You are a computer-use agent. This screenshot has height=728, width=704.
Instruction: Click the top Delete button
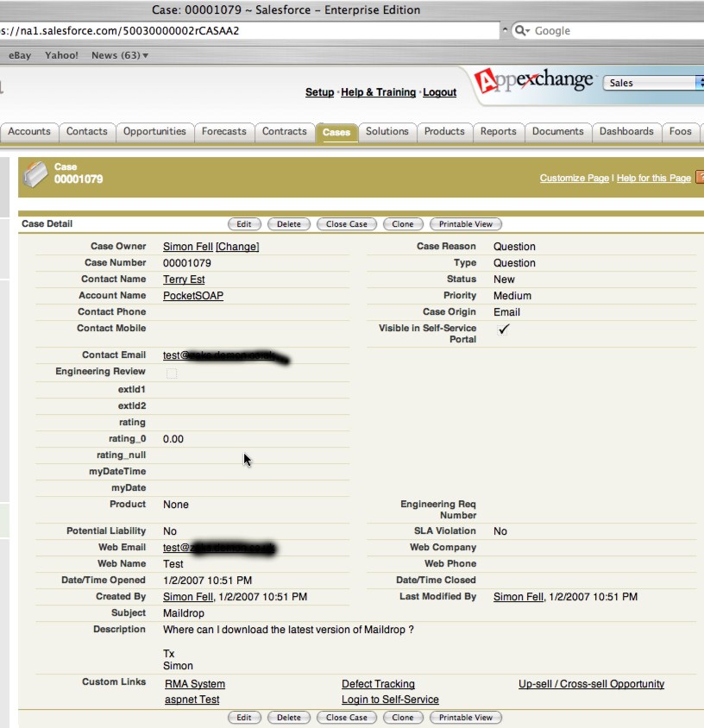click(289, 223)
